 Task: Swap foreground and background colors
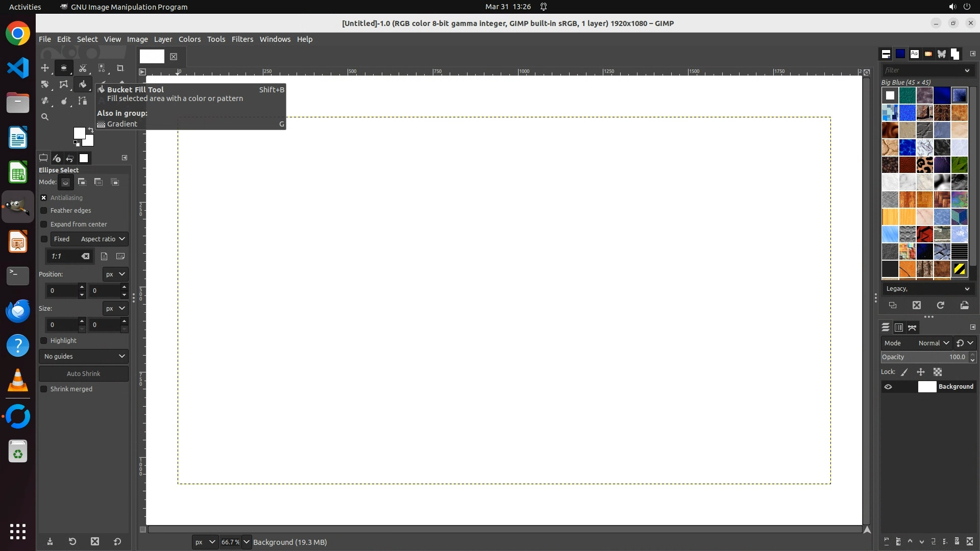tap(91, 130)
